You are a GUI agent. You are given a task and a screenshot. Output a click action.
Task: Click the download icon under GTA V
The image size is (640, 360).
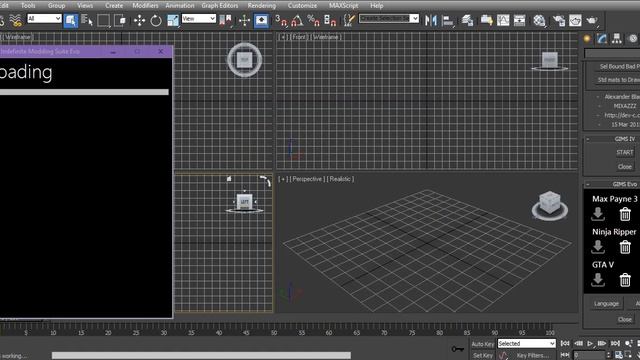tap(598, 280)
